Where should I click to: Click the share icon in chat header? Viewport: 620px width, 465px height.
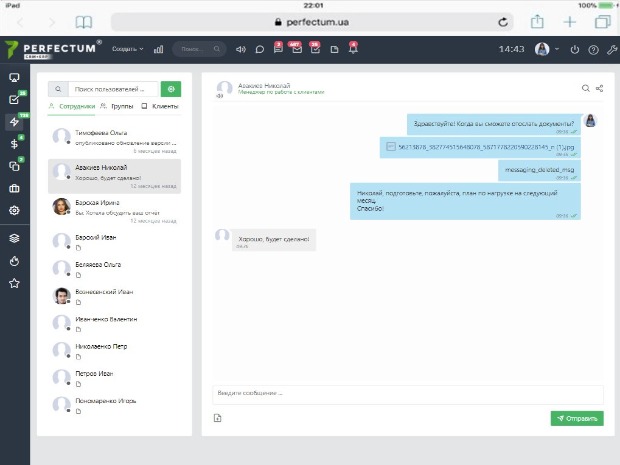point(599,89)
